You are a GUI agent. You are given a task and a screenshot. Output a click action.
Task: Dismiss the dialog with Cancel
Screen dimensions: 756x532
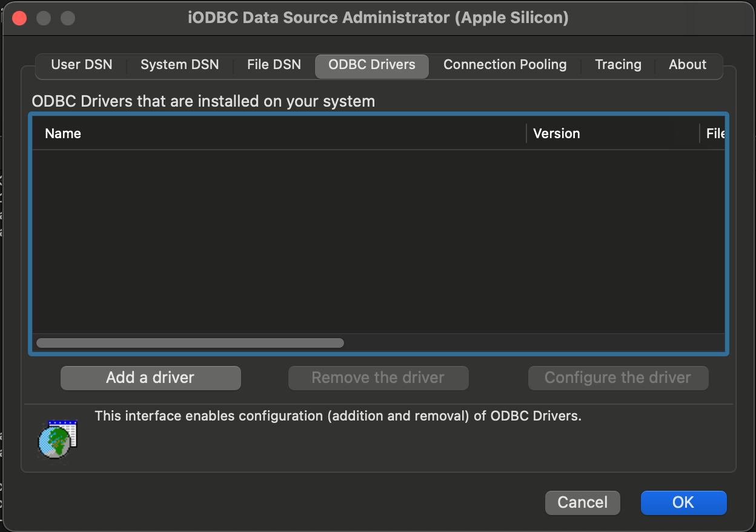click(x=582, y=502)
